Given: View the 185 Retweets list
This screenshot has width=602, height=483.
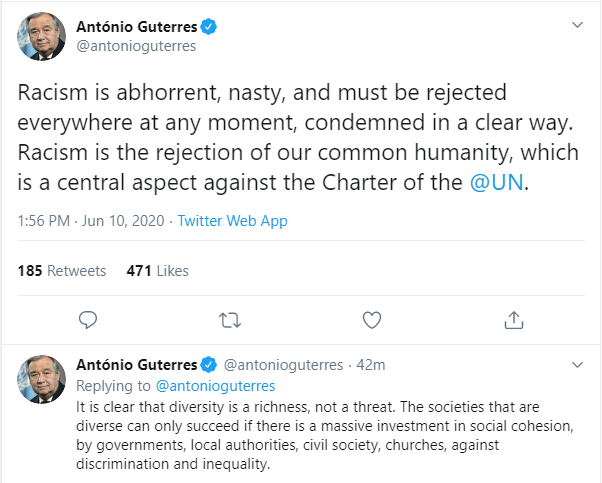Looking at the screenshot, I should pos(62,270).
